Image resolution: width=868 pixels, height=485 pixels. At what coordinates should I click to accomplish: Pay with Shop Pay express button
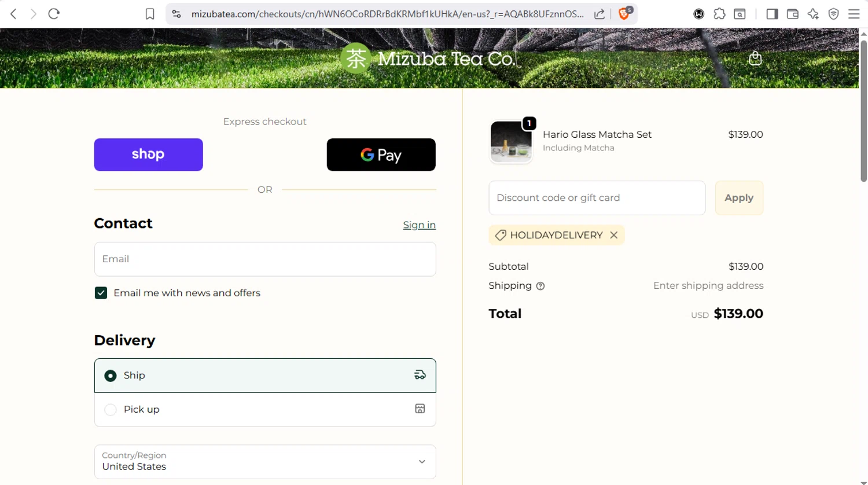tap(148, 155)
